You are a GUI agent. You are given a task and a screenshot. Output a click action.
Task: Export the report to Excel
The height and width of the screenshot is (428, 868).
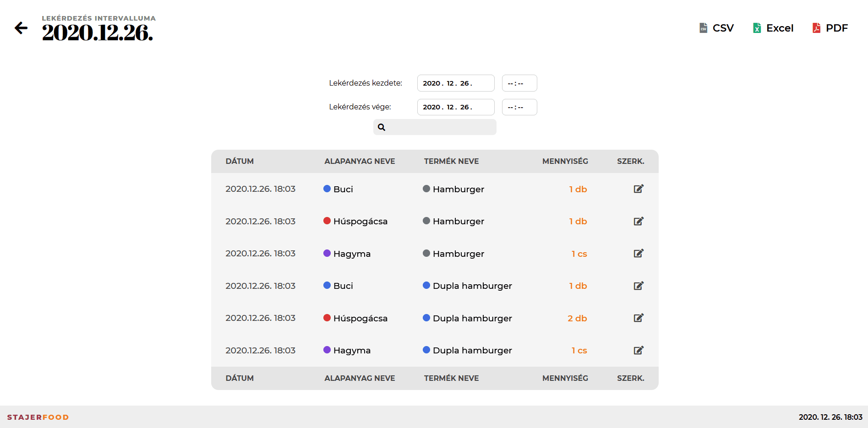pyautogui.click(x=773, y=28)
